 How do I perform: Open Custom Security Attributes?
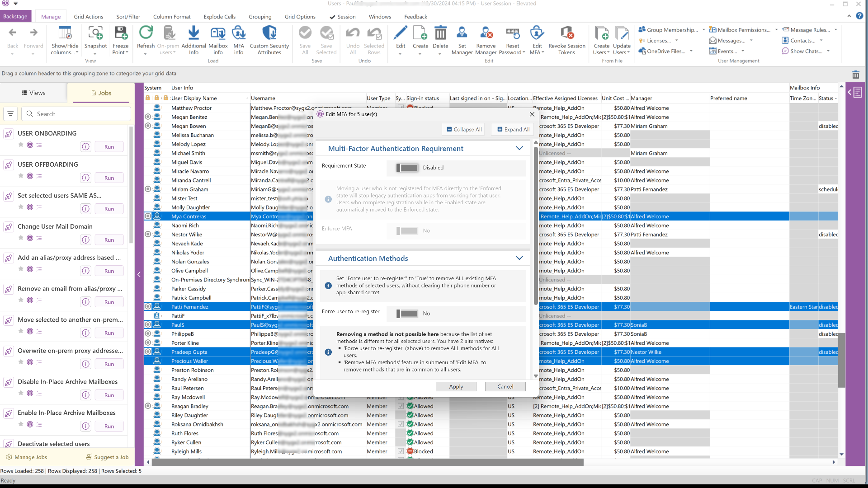269,33
